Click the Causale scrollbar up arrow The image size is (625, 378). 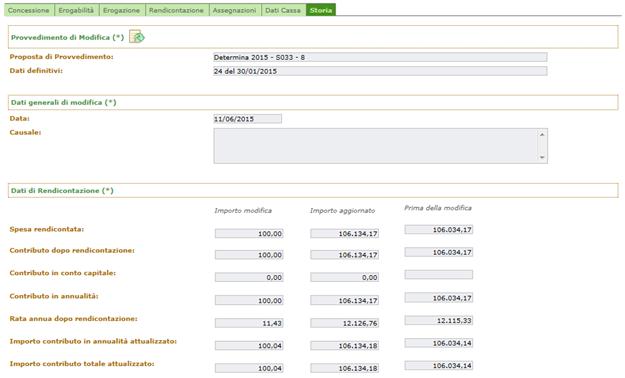pyautogui.click(x=542, y=135)
